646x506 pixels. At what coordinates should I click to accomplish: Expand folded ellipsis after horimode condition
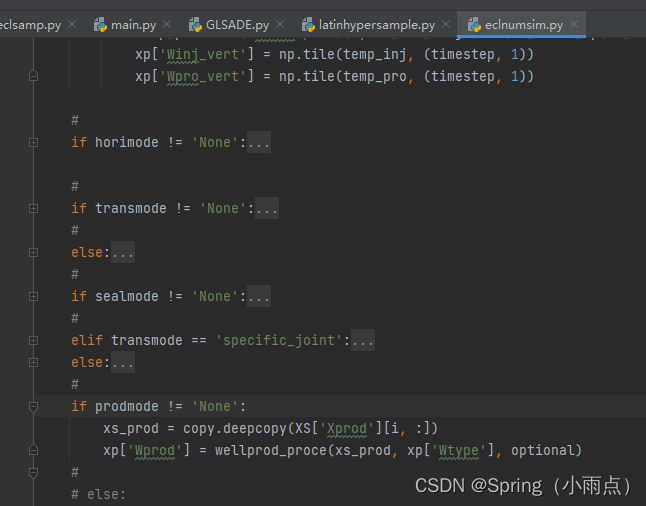259,143
